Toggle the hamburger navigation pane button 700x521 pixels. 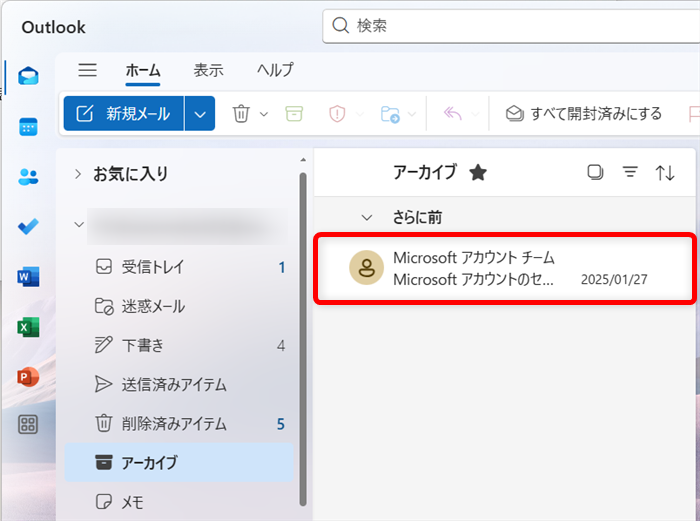pyautogui.click(x=88, y=70)
